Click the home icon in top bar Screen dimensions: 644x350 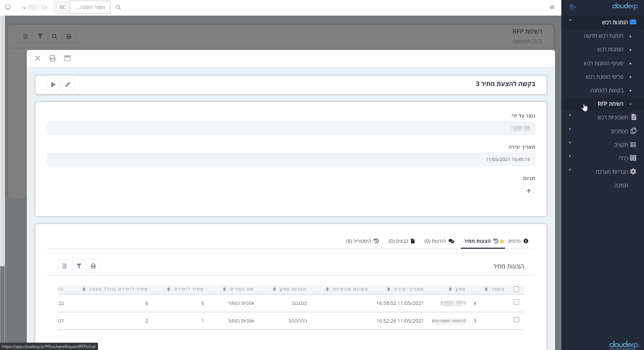(552, 7)
